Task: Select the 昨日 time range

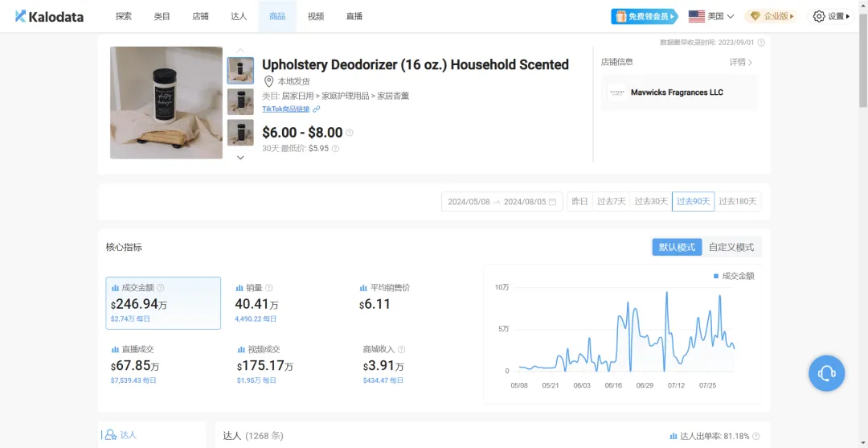Action: pyautogui.click(x=579, y=202)
